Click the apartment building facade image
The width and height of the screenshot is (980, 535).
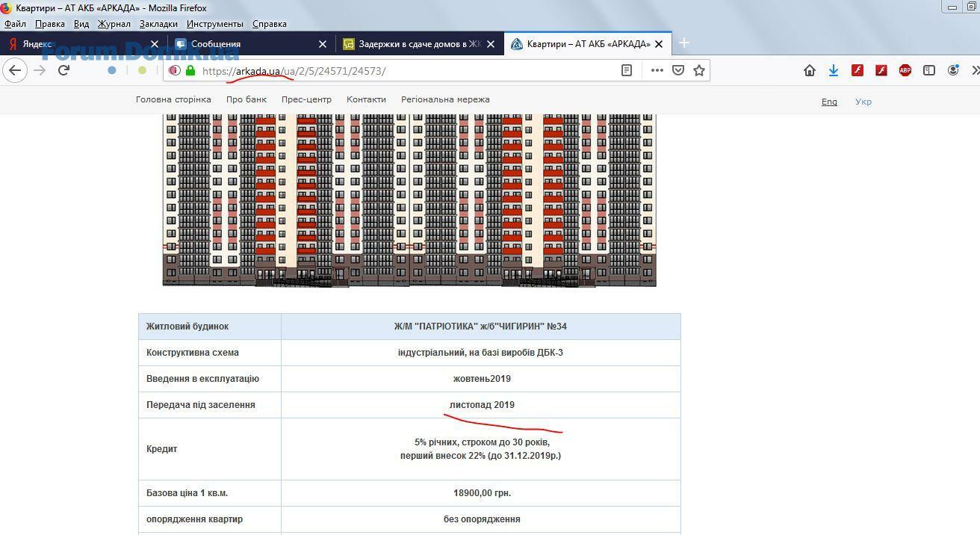[x=409, y=200]
